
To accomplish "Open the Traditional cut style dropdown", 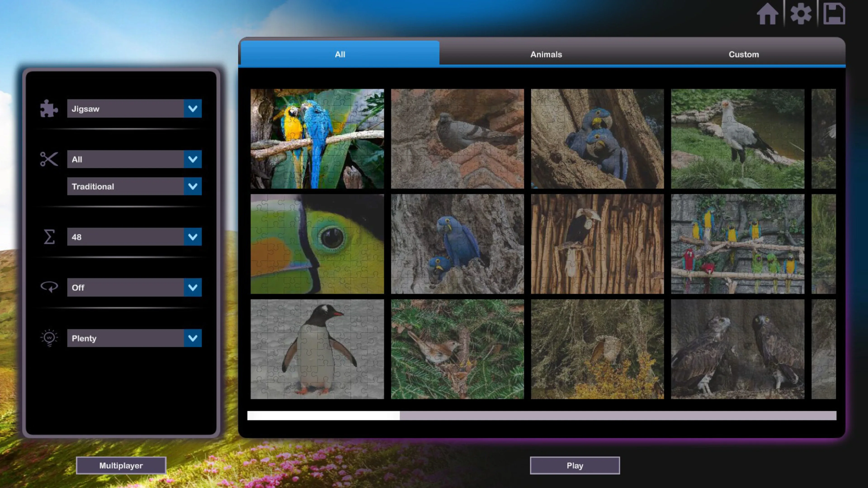I will click(x=193, y=186).
